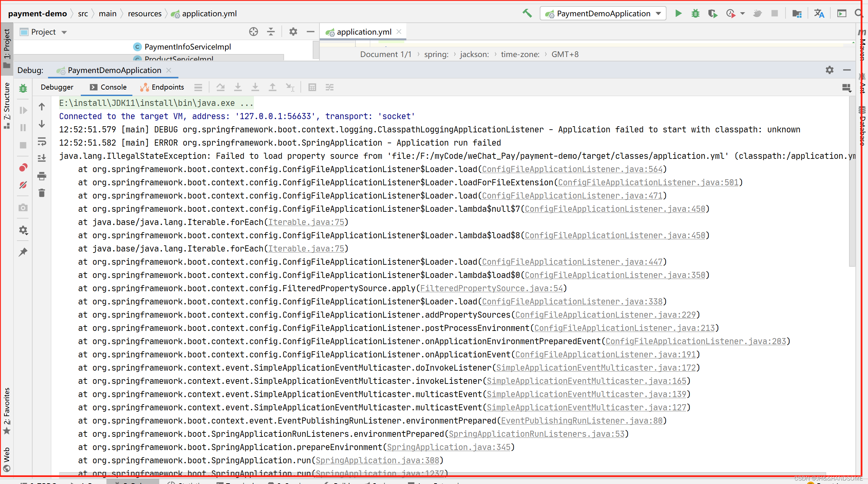The height and width of the screenshot is (484, 868).
Task: Open the Structure tool window sidebar tab
Action: [7, 106]
